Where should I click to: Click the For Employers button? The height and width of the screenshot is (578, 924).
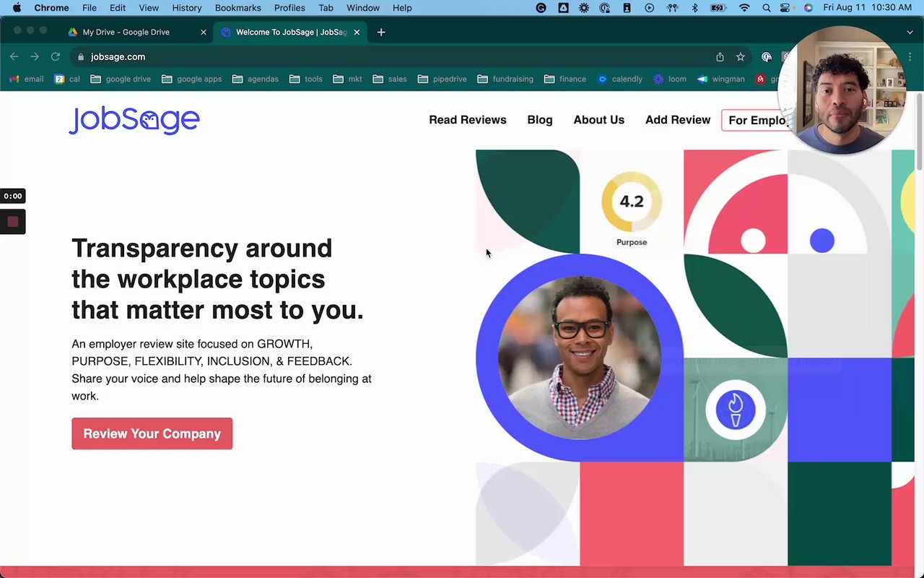pos(757,120)
